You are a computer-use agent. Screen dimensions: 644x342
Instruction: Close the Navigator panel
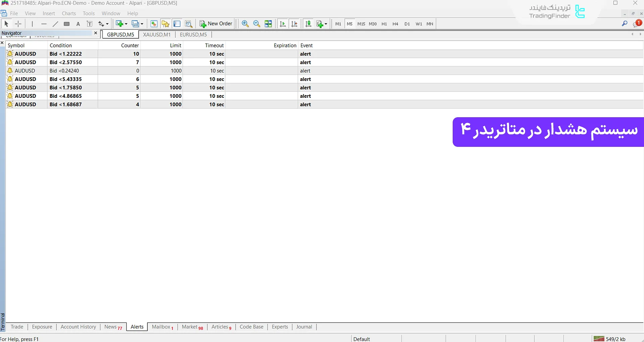click(96, 33)
